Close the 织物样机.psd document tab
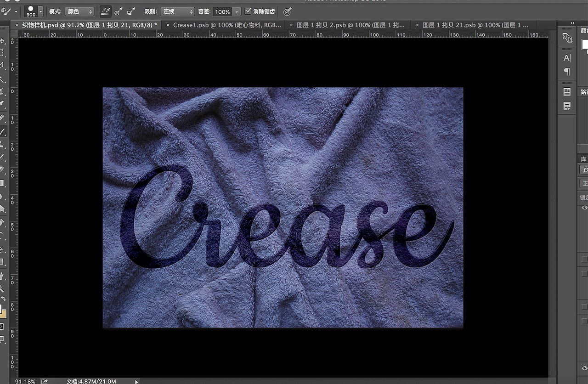588x384 pixels. coord(17,25)
